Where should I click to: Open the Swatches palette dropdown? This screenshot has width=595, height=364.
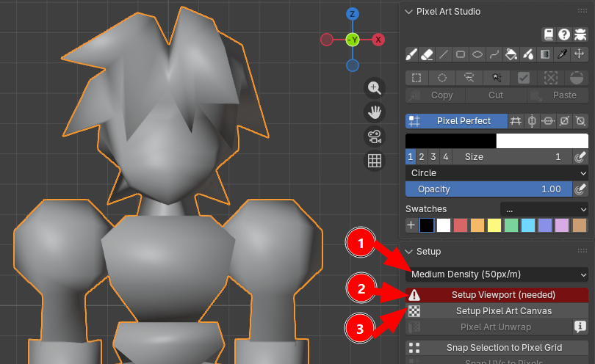544,209
